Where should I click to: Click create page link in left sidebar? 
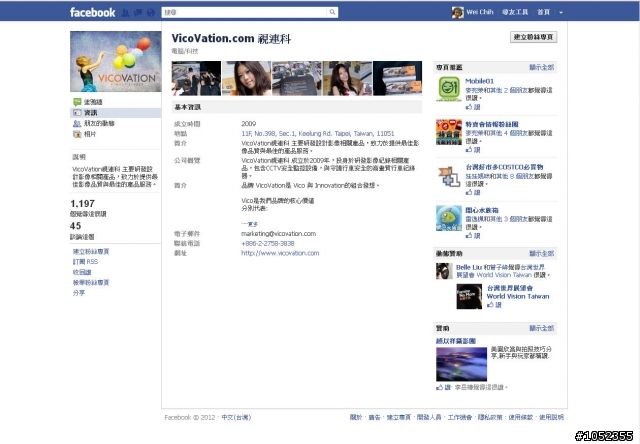[91, 252]
